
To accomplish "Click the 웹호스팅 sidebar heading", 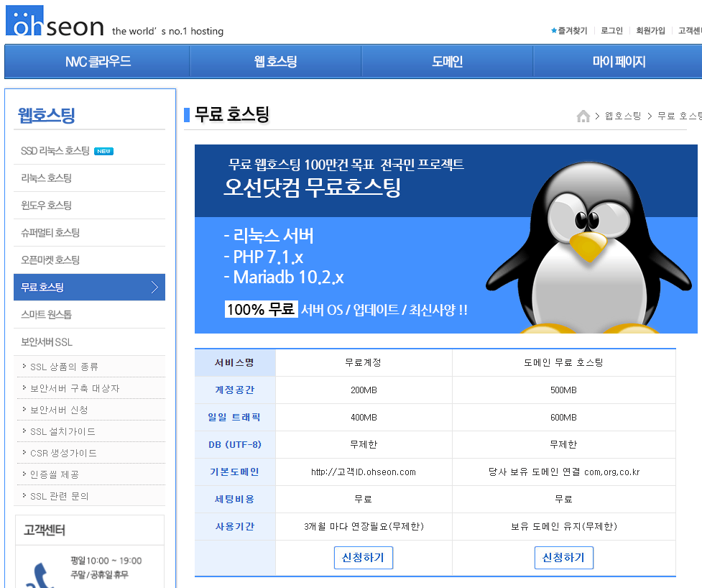I will point(46,115).
